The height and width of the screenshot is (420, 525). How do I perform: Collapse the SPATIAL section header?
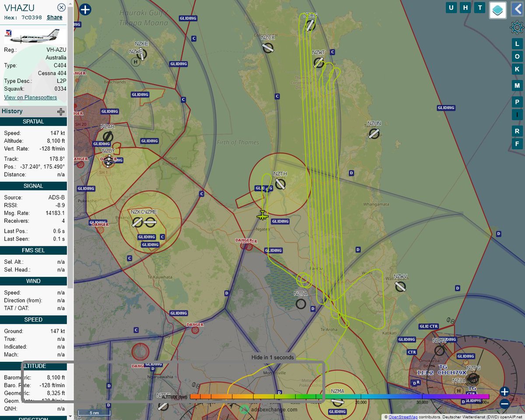tap(33, 121)
